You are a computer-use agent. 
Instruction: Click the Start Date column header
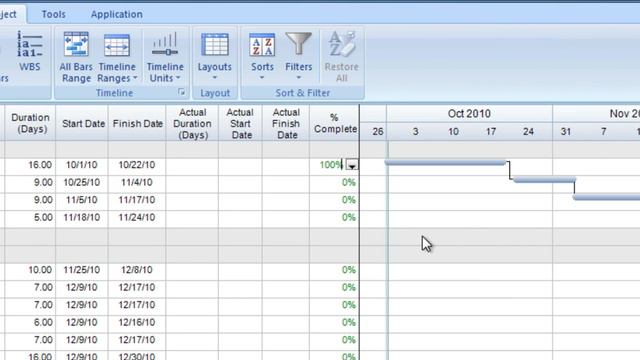[83, 123]
